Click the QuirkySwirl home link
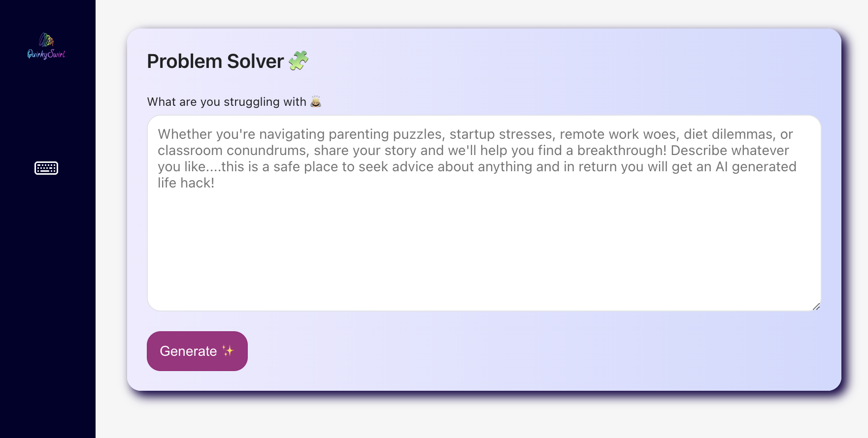 click(x=46, y=47)
